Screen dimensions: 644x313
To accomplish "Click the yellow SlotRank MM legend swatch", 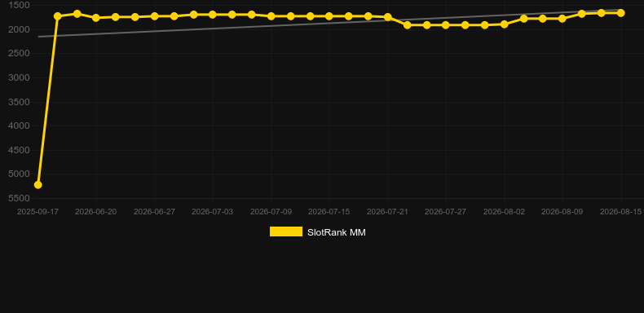I will (286, 231).
